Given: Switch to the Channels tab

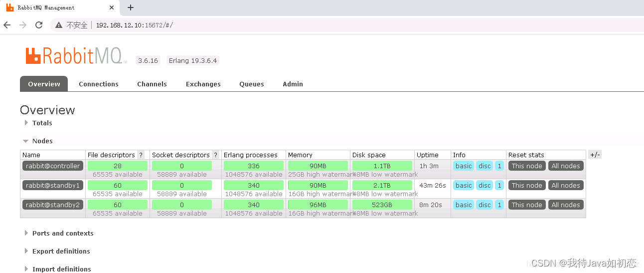Looking at the screenshot, I should point(152,84).
